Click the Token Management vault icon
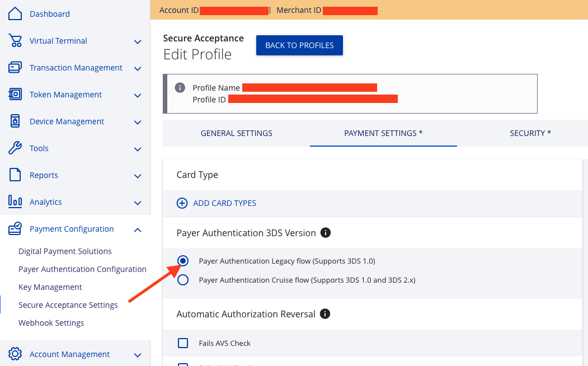 15,94
